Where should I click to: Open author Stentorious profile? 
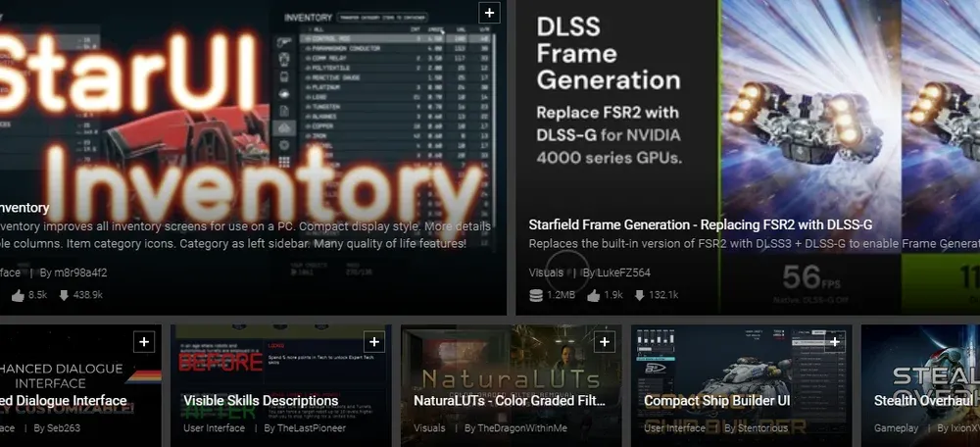point(763,428)
